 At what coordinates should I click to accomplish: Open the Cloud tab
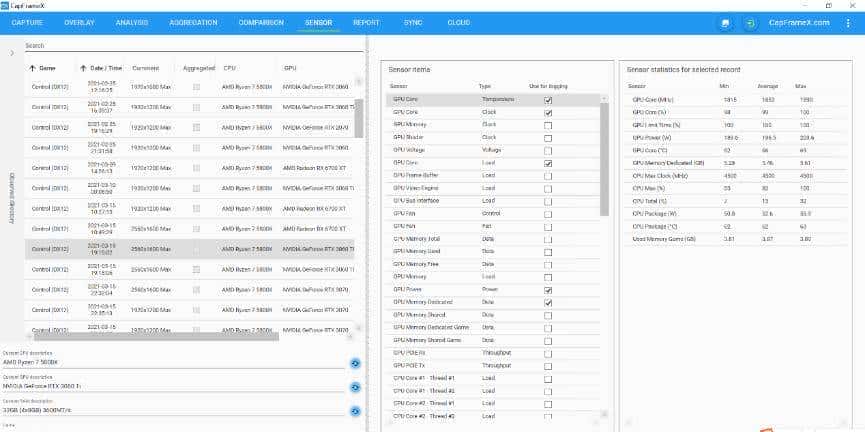(x=458, y=23)
